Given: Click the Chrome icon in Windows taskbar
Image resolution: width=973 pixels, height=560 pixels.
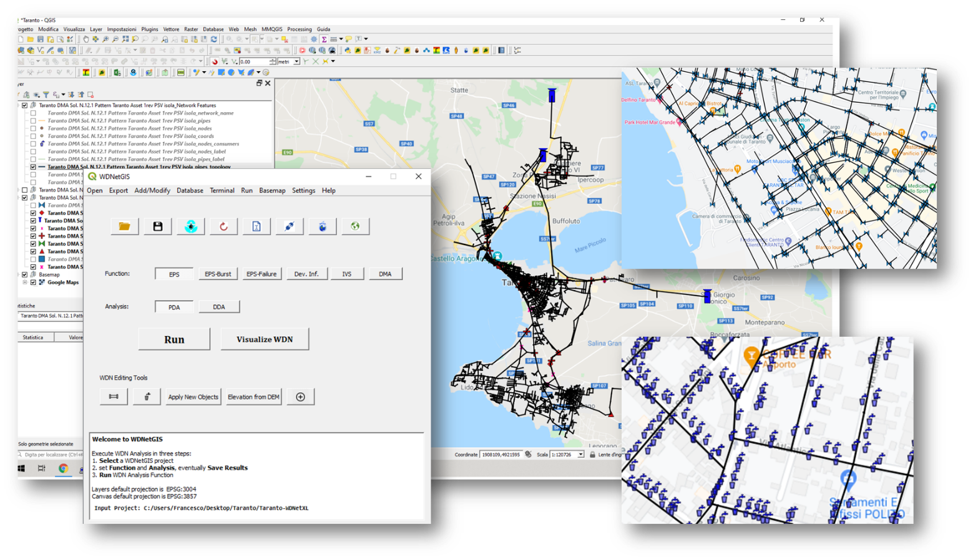Looking at the screenshot, I should tap(63, 468).
